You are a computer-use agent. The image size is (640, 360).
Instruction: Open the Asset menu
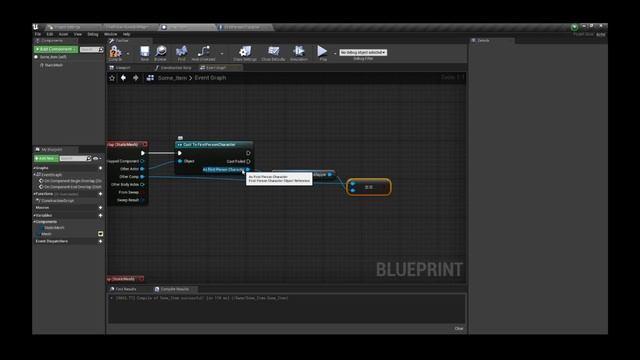pyautogui.click(x=63, y=34)
